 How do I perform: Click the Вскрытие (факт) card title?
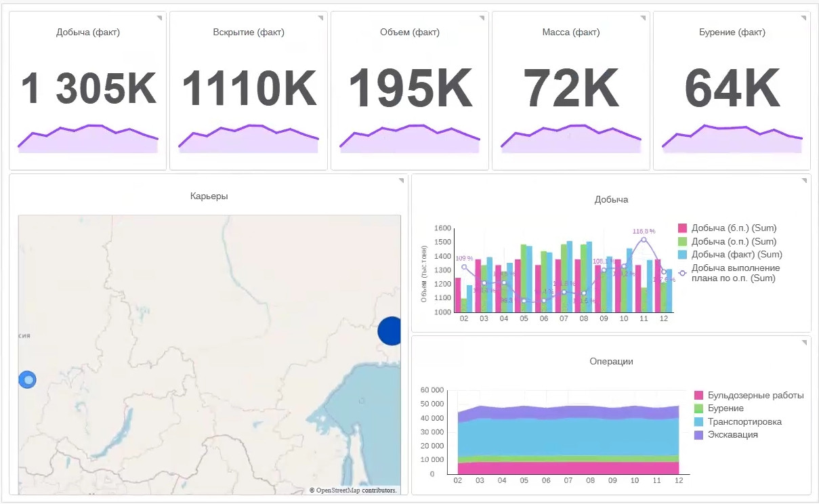(249, 32)
